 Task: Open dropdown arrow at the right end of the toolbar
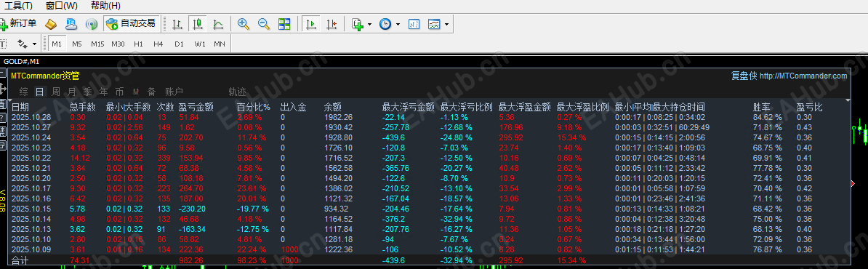point(446,24)
